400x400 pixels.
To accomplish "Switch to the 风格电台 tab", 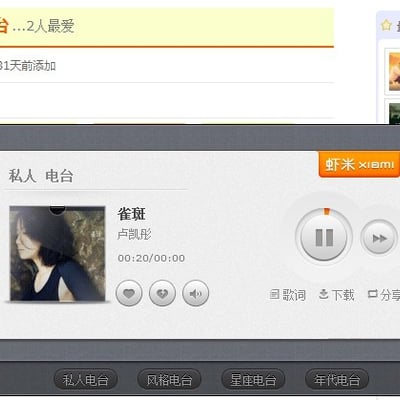I will tap(169, 379).
